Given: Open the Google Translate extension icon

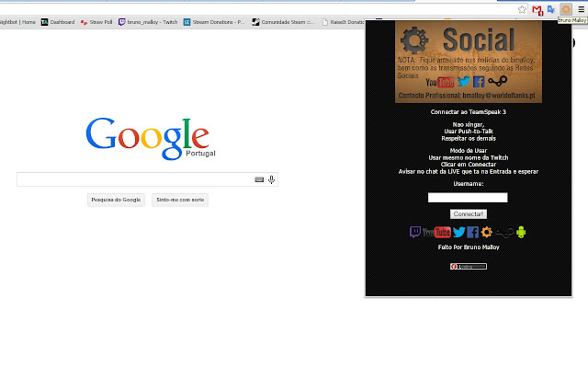Looking at the screenshot, I should 551,9.
